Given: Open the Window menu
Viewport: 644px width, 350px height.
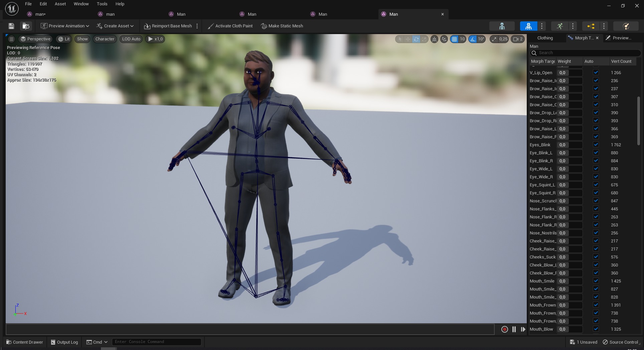Looking at the screenshot, I should tap(81, 4).
